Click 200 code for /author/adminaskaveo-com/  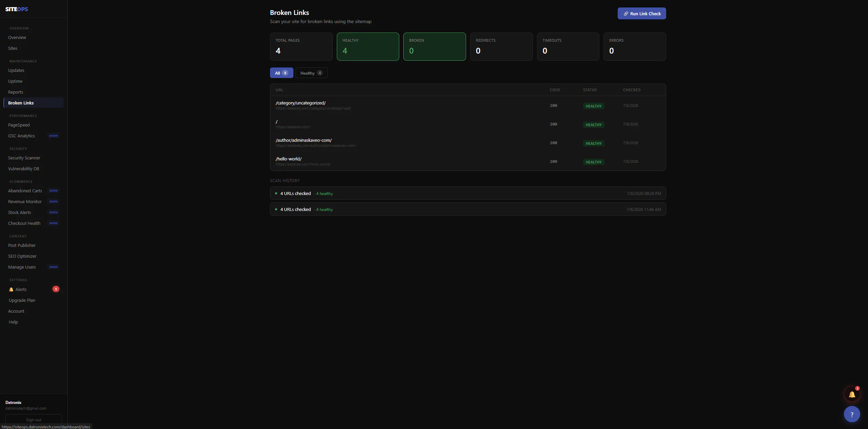click(553, 143)
